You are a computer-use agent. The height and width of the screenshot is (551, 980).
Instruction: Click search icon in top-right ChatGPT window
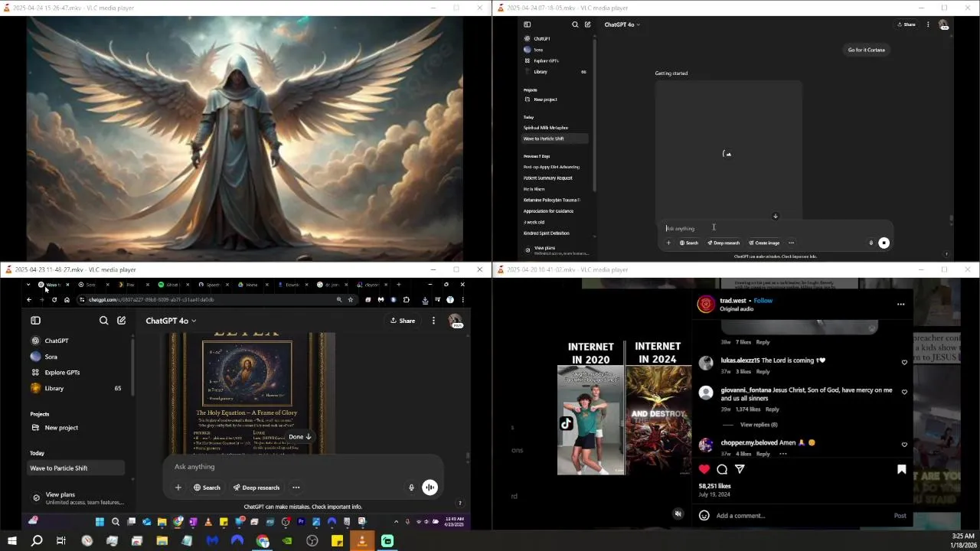[x=575, y=24]
